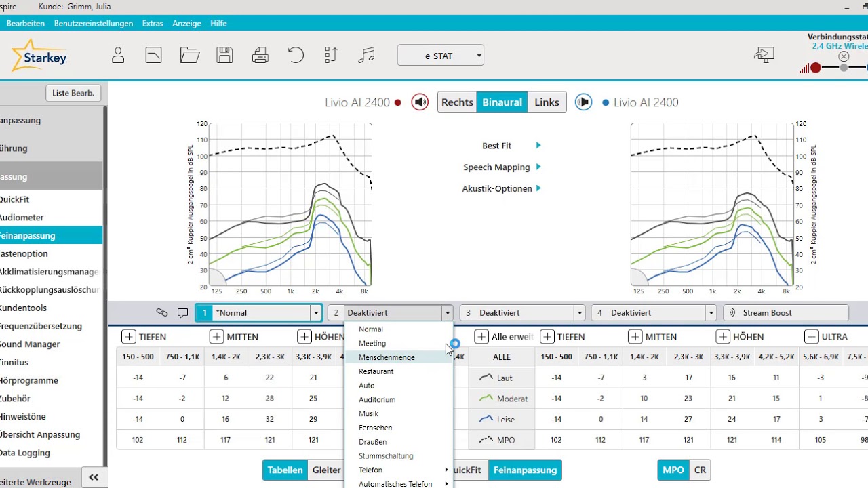Choose Restaurant from the program list
Screen dimensions: 868x488
point(399,371)
